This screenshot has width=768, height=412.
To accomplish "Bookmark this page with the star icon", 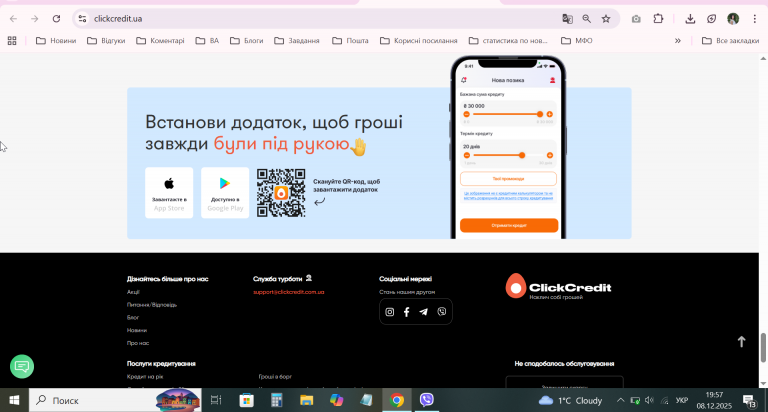I will pyautogui.click(x=606, y=19).
